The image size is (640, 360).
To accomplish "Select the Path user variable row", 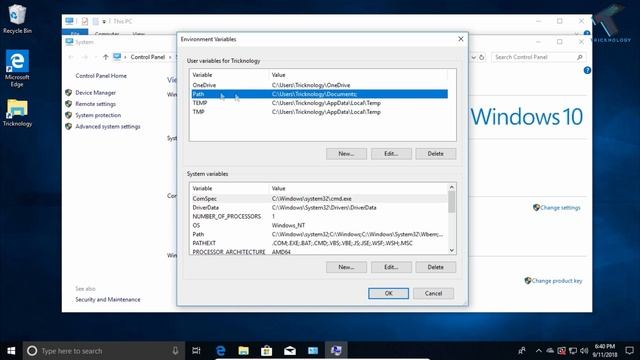I will pos(320,94).
